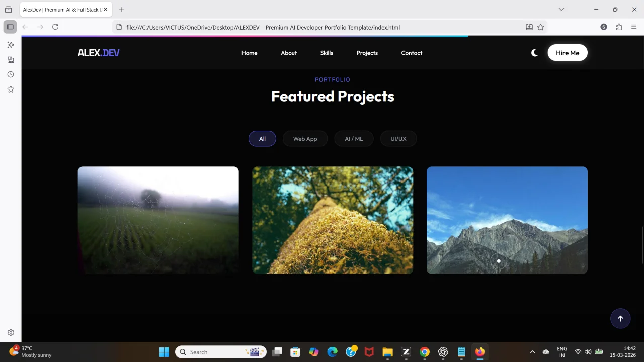The height and width of the screenshot is (362, 644).
Task: Expand the list all tabs chevron
Action: point(561,9)
